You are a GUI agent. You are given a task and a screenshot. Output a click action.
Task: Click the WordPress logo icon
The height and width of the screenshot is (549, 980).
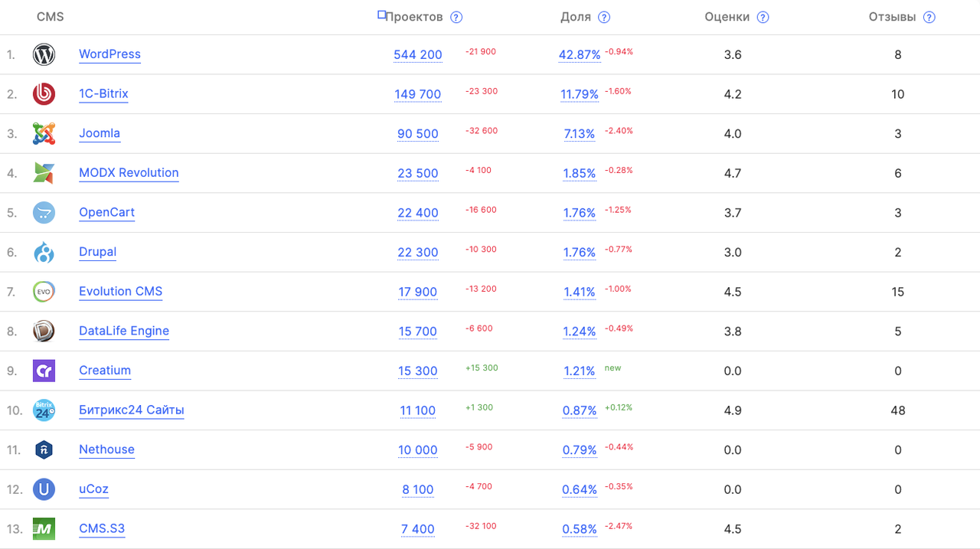point(44,54)
